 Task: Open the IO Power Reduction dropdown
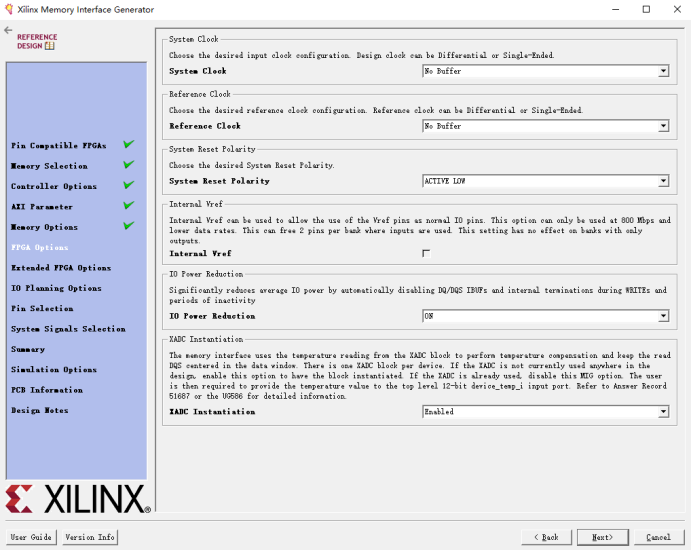(x=546, y=316)
